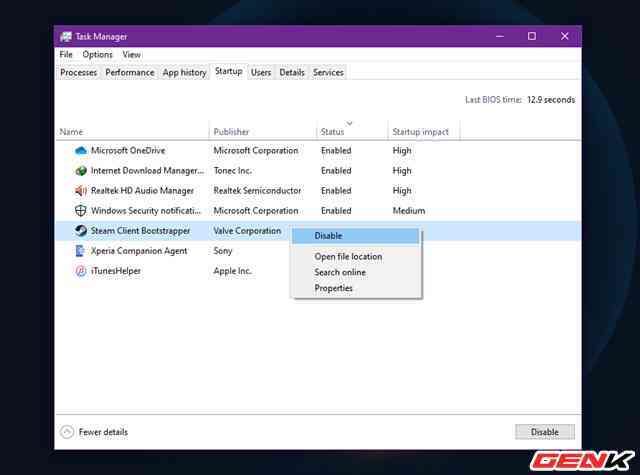Click the Realtek HD Audio speaker icon
The image size is (640, 475).
pos(81,191)
